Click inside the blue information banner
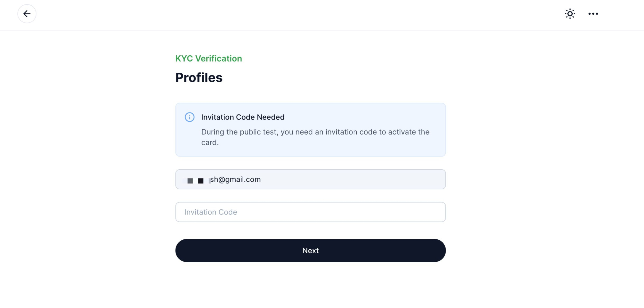This screenshot has width=644, height=308. click(x=311, y=130)
